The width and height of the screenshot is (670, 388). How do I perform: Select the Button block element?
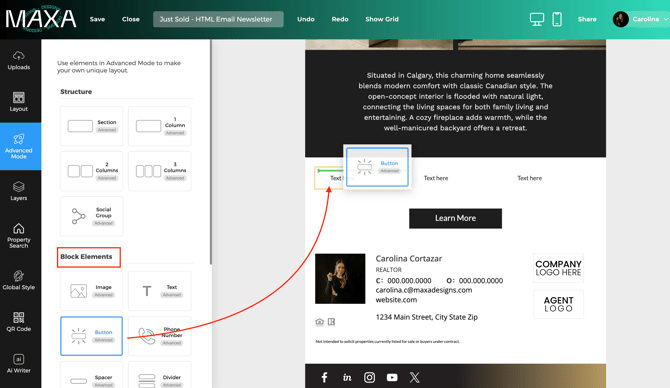tap(91, 336)
